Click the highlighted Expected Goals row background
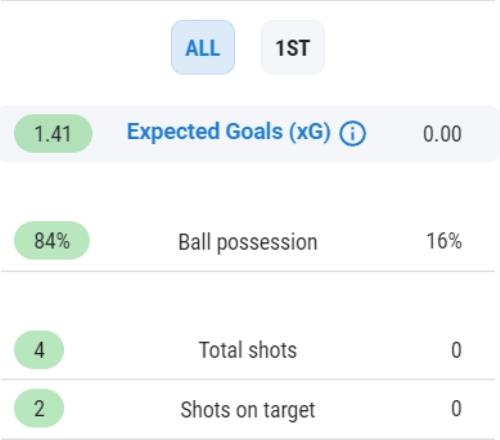Viewport: 500px width, 440px height. click(250, 134)
